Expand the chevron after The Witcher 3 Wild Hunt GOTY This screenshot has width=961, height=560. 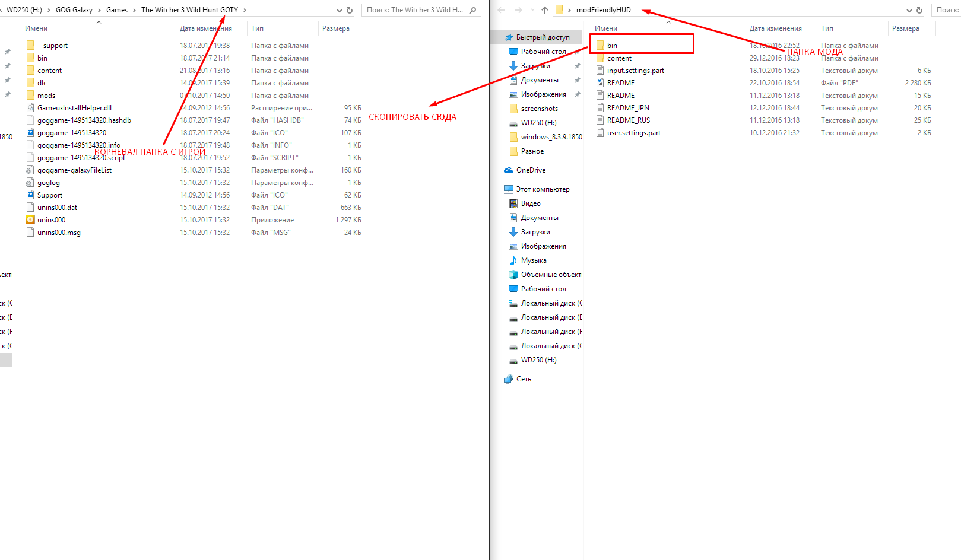pyautogui.click(x=245, y=10)
